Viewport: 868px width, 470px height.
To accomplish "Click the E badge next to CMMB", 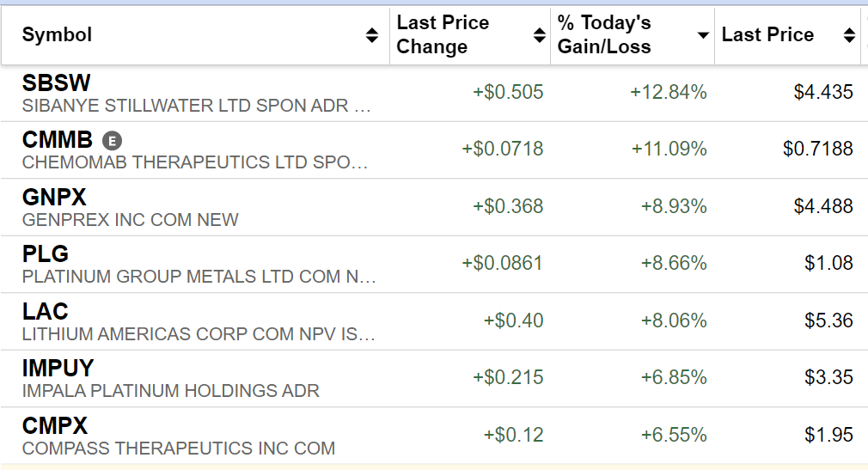I will point(112,141).
